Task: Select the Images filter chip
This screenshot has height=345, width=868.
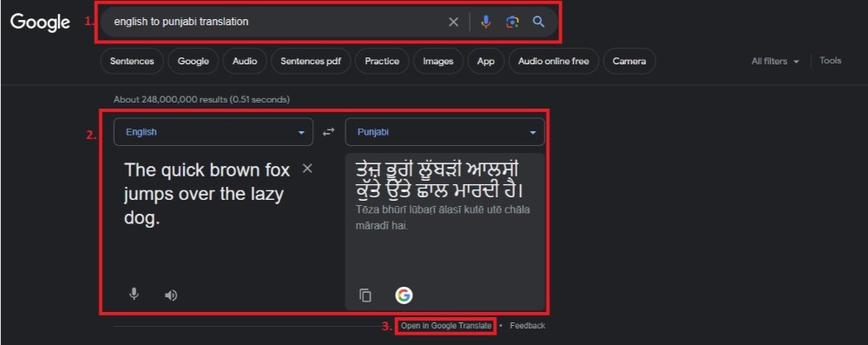Action: [x=438, y=61]
